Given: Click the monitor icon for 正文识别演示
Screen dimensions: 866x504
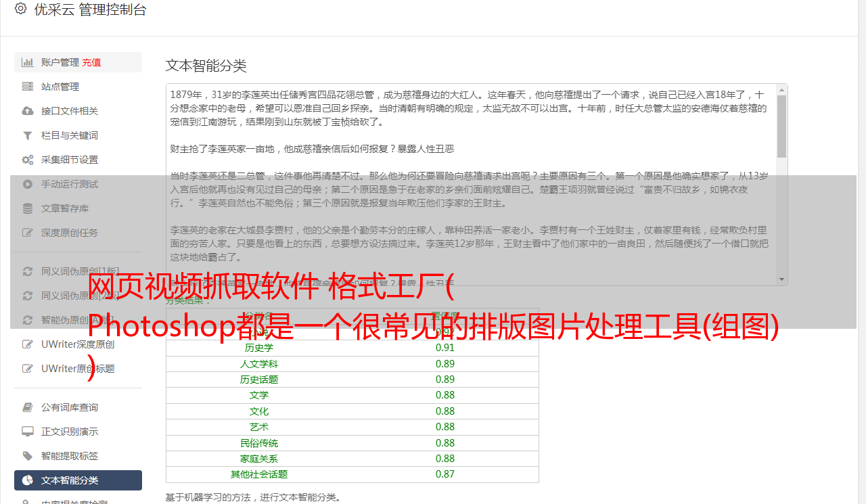Looking at the screenshot, I should (28, 432).
